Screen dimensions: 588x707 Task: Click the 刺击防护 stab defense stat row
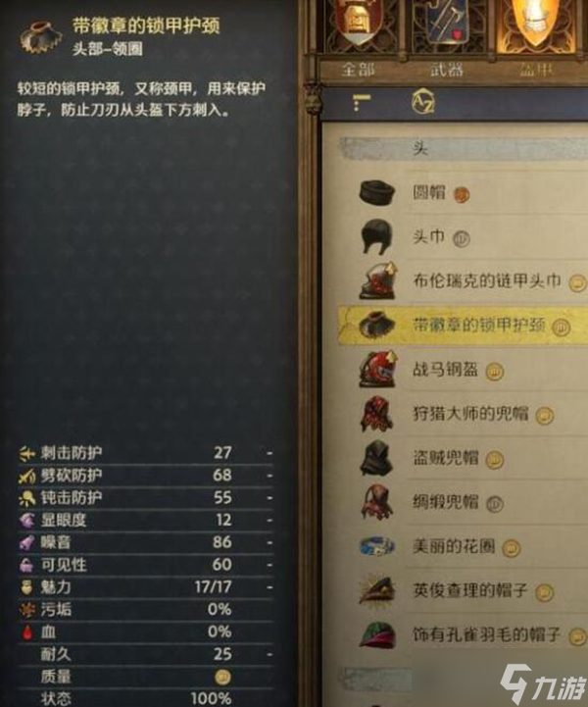click(146, 453)
